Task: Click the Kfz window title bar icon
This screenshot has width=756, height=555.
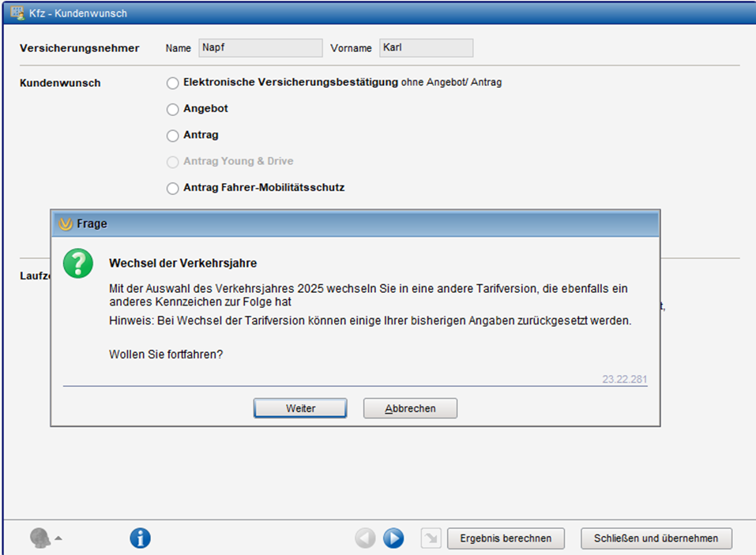Action: click(16, 13)
